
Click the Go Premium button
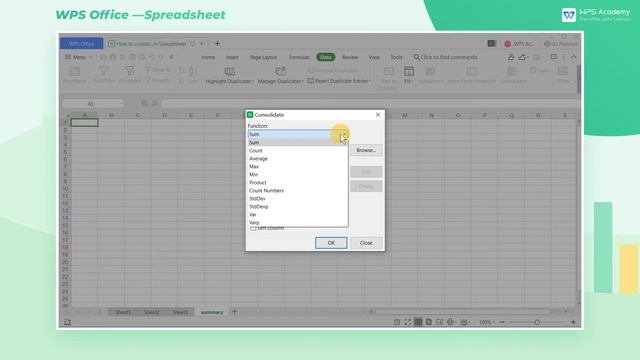point(561,44)
